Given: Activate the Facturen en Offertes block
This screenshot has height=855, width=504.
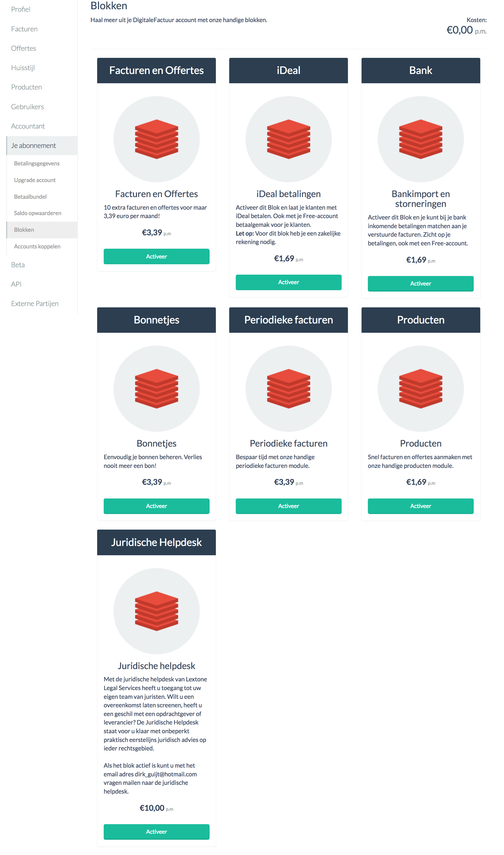Looking at the screenshot, I should pyautogui.click(x=156, y=256).
